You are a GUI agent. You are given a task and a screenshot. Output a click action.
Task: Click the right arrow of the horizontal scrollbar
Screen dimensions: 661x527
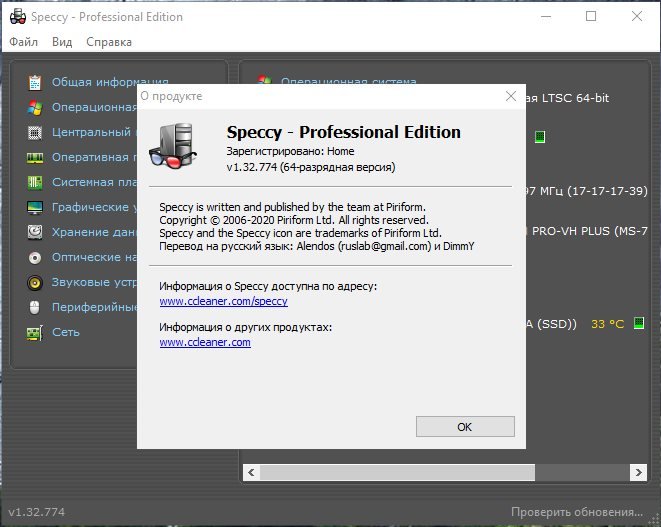click(x=638, y=472)
